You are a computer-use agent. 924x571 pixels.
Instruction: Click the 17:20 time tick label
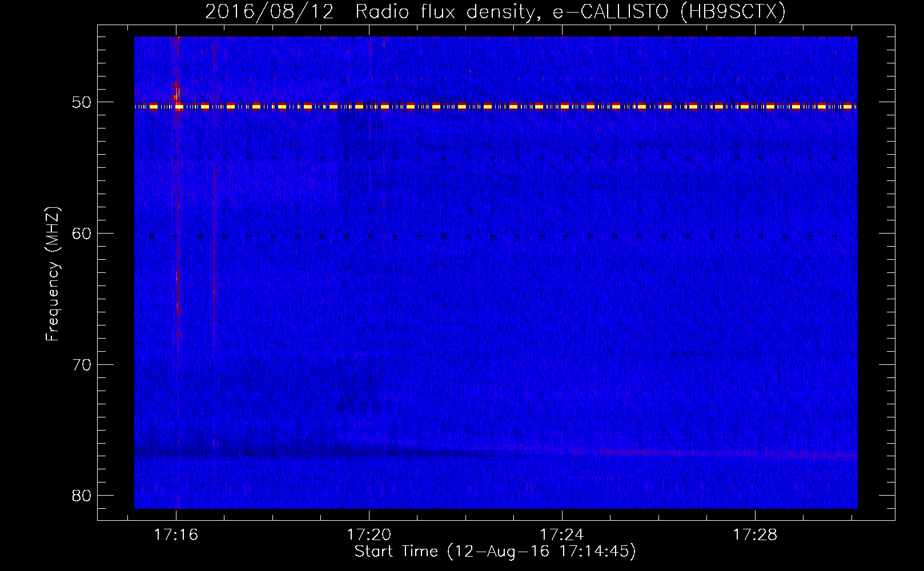[x=369, y=535]
